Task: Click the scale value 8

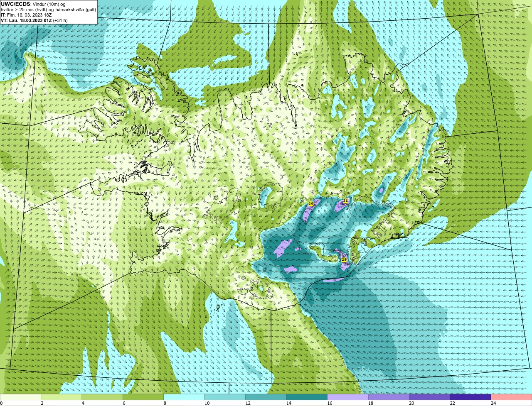Action: click(x=164, y=403)
